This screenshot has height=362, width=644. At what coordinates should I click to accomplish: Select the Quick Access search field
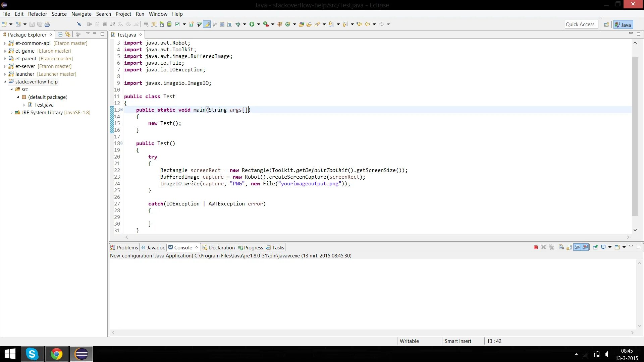coord(580,24)
